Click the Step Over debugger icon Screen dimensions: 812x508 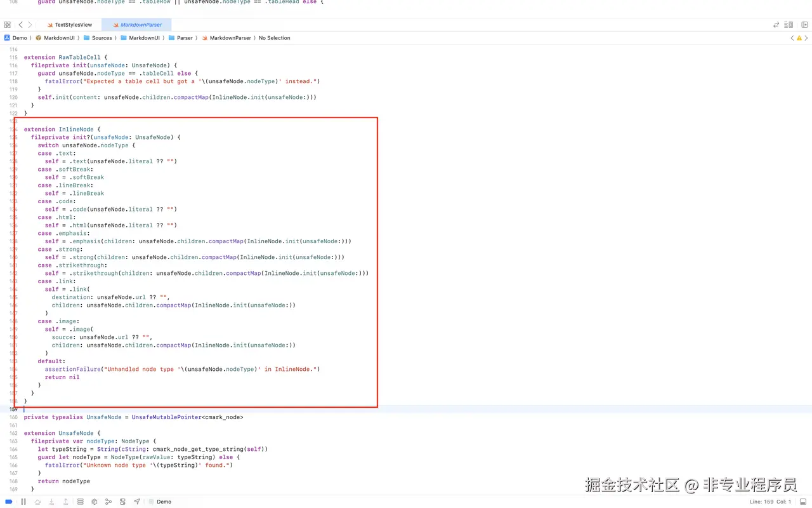pyautogui.click(x=38, y=502)
